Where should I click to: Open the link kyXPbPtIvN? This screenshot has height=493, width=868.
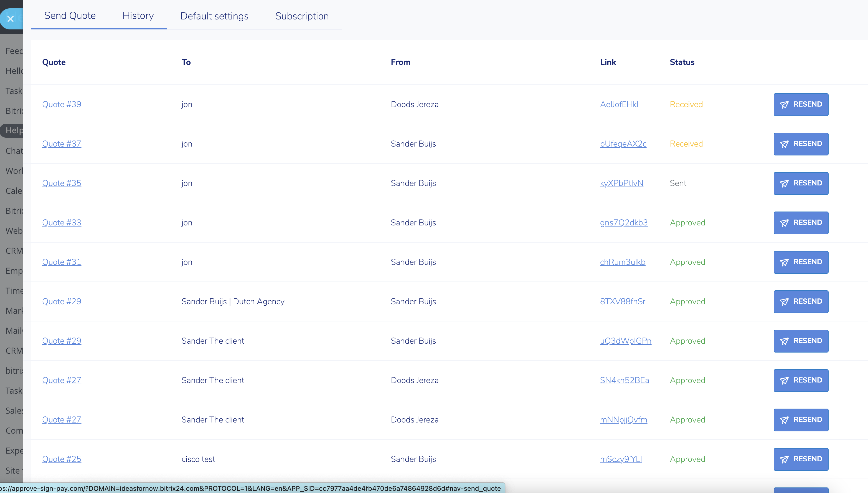(621, 183)
